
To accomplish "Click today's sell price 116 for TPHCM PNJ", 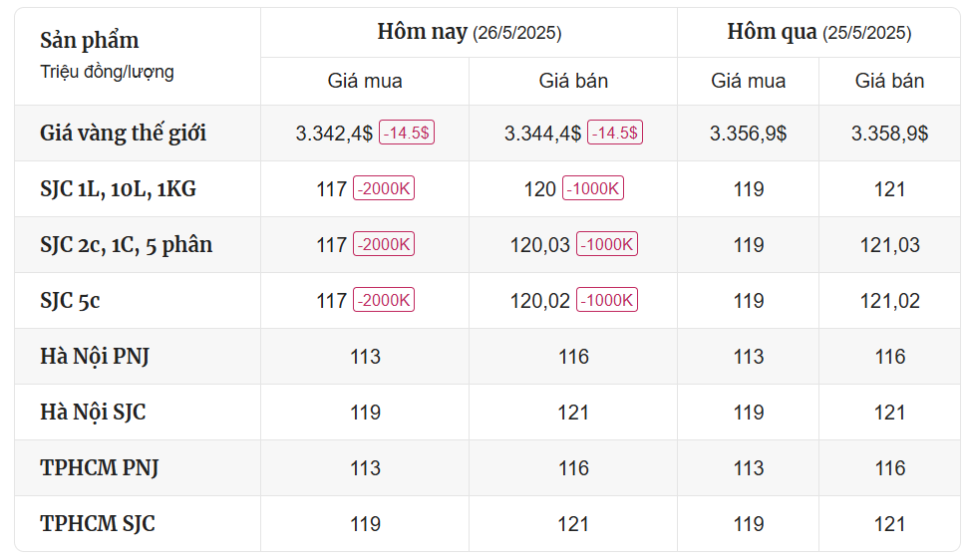I will pos(573,468).
